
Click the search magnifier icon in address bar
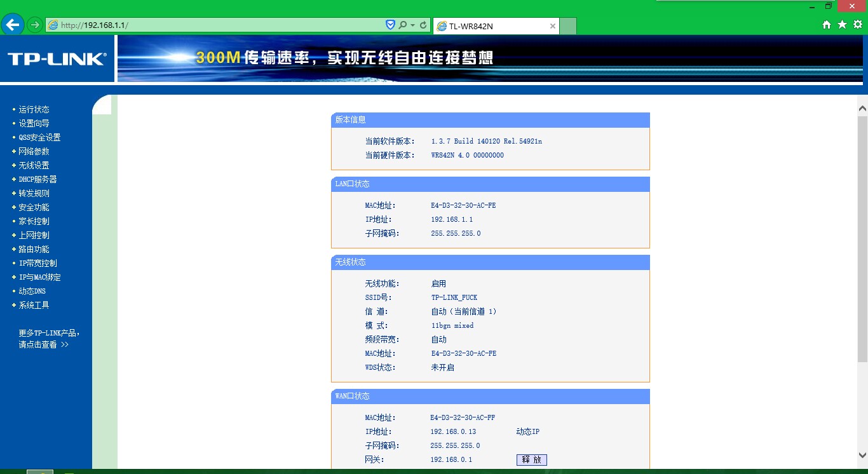402,25
